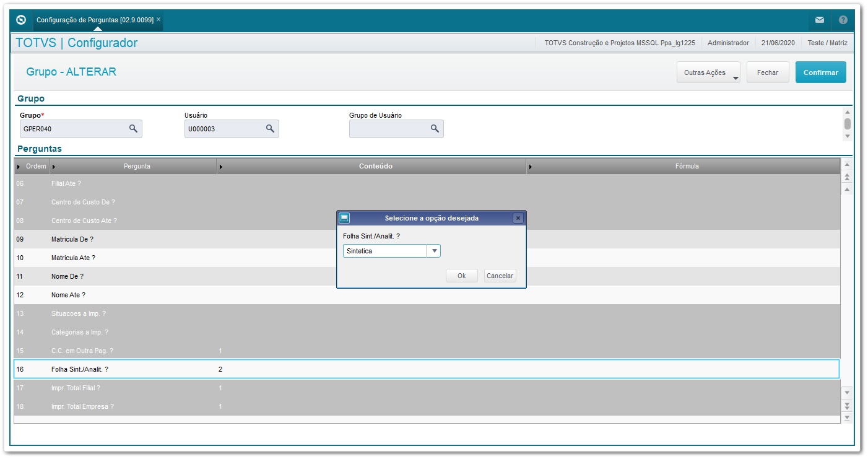Select row 'Matricula Ate ?'
868x459 pixels.
[x=427, y=258]
